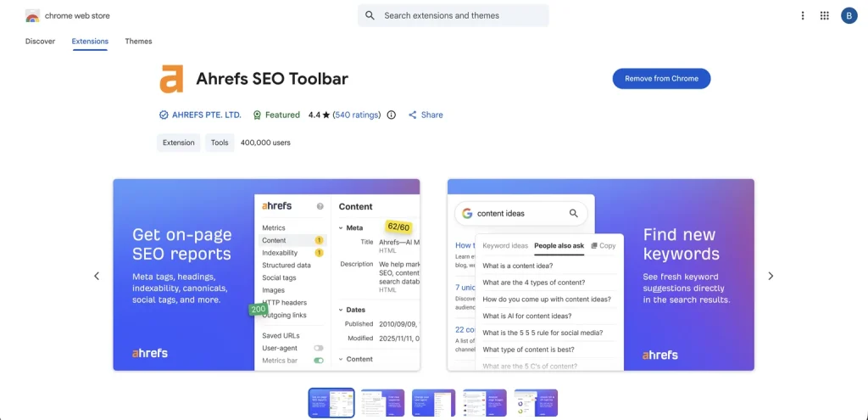This screenshot has height=420, width=868.
Task: Select the third screenshot thumbnail
Action: point(433,403)
